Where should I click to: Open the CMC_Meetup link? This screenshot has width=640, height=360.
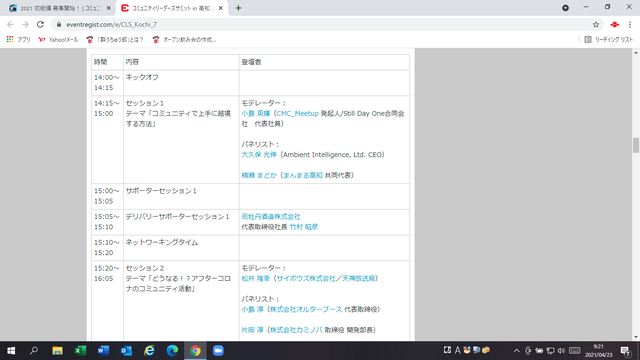(x=298, y=113)
